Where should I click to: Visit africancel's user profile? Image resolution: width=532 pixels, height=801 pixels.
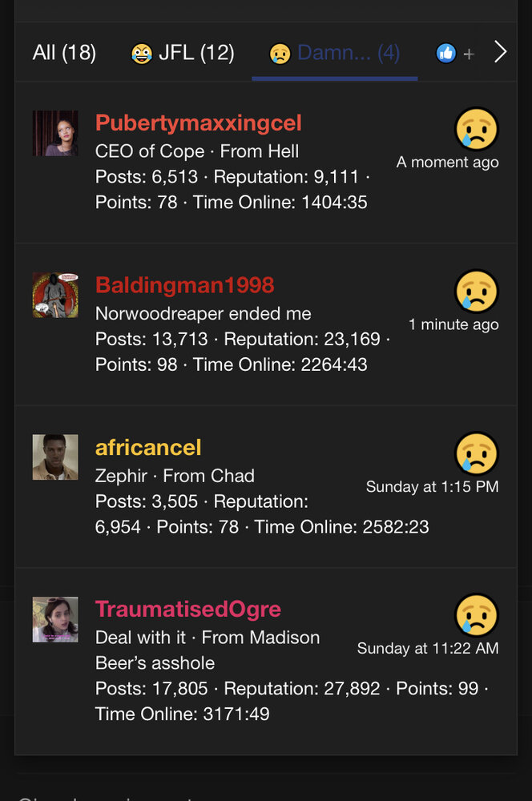[x=148, y=447]
